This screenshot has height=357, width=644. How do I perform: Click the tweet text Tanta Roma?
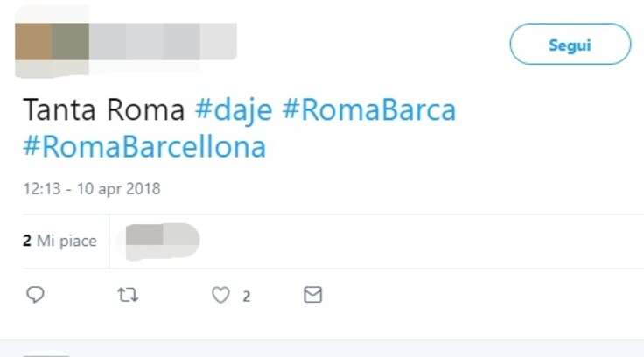(x=103, y=110)
